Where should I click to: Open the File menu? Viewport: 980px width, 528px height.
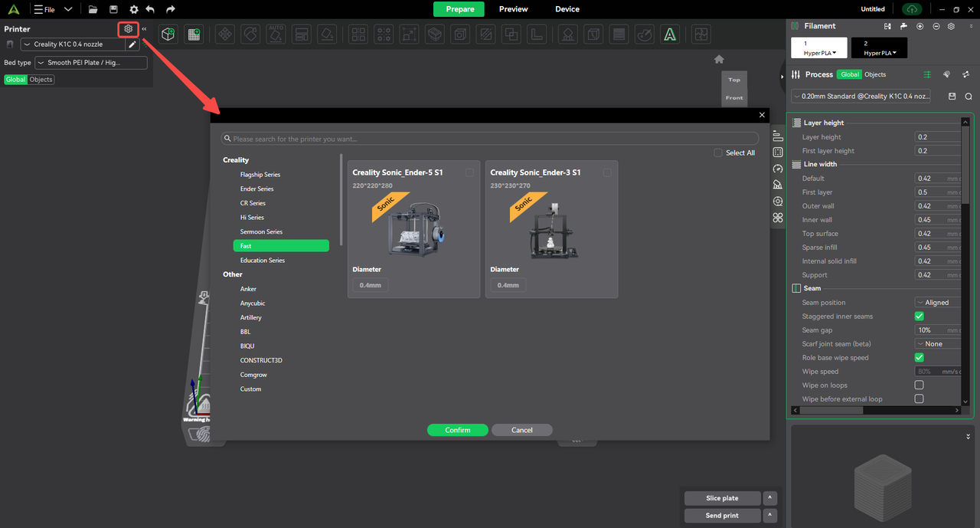click(x=44, y=9)
